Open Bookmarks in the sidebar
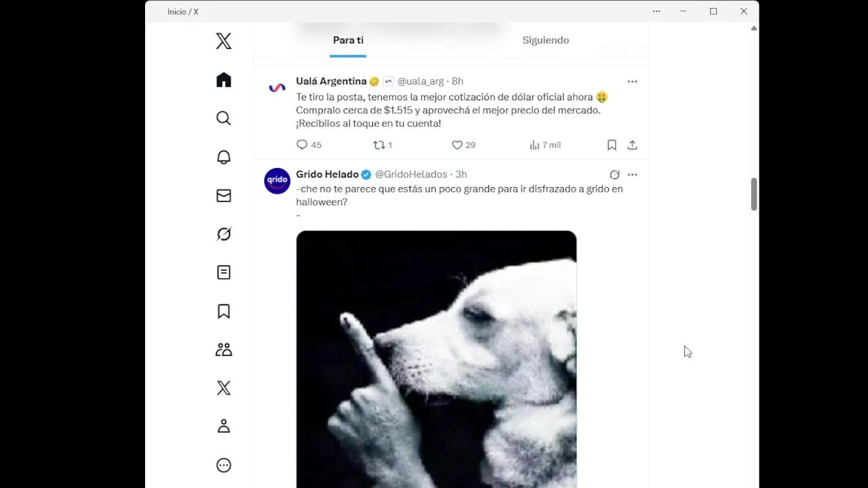 click(224, 311)
